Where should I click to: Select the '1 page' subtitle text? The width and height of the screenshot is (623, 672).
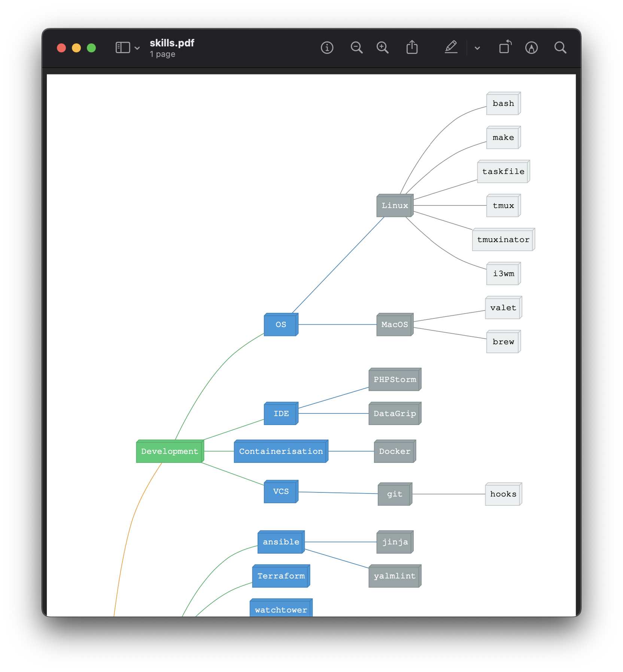162,54
